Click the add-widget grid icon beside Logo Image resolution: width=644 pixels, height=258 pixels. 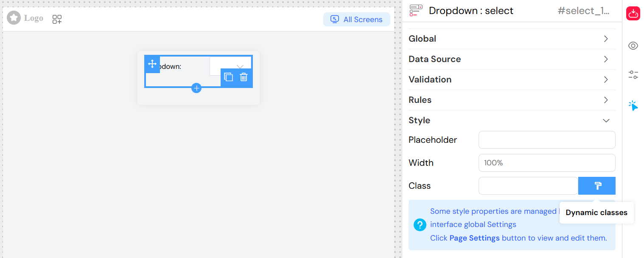tap(57, 19)
